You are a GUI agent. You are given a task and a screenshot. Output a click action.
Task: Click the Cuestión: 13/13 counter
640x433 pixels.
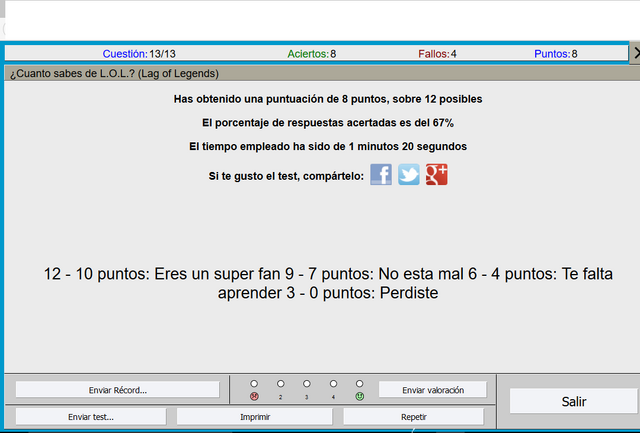click(139, 54)
